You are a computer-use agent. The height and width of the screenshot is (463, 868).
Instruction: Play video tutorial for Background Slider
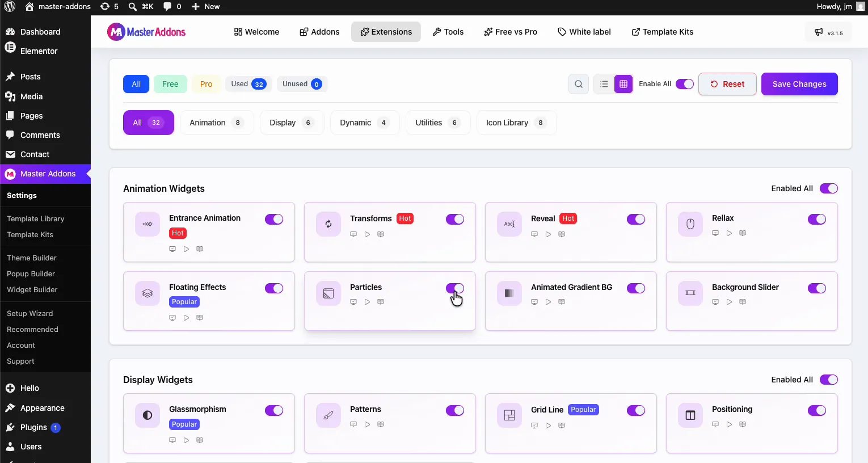click(729, 302)
